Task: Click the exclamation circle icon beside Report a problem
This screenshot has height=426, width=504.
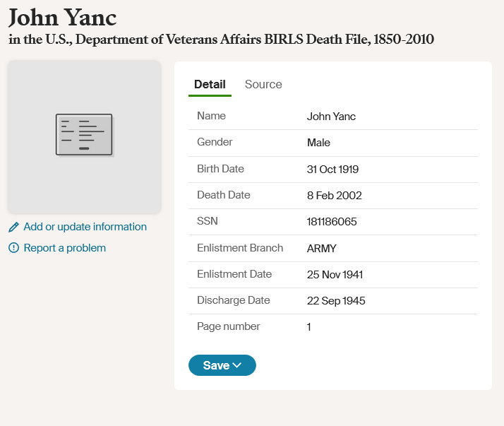Action: [x=13, y=248]
